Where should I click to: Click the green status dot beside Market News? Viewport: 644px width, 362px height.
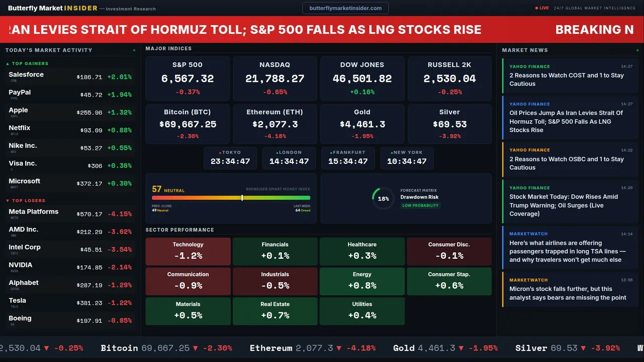[x=637, y=50]
